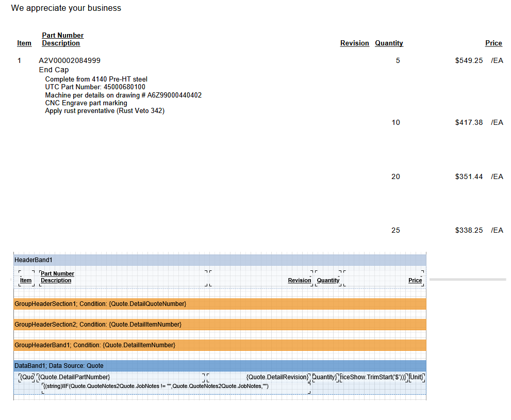Select the GroupHeaderSection1 band
Screen dimensions: 511x420
point(101,304)
